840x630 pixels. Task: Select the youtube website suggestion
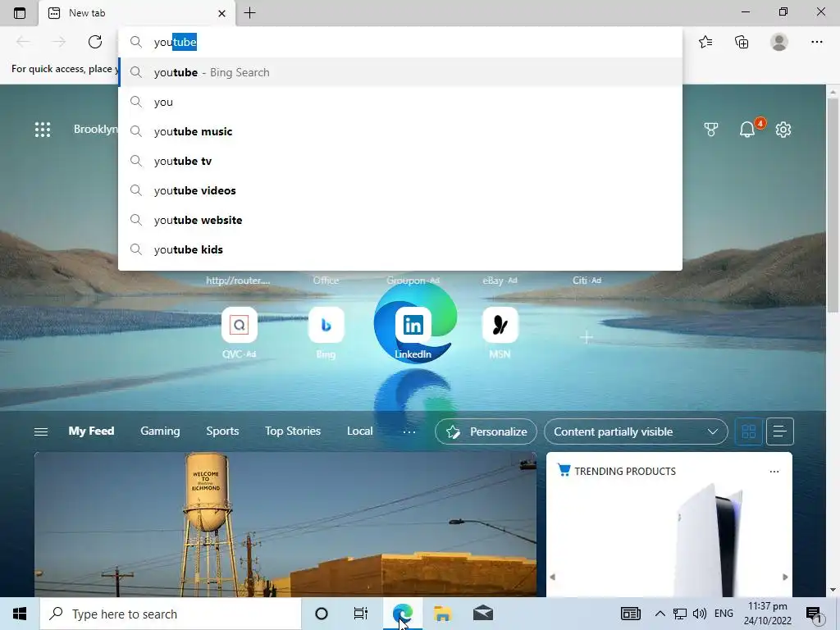pos(400,220)
